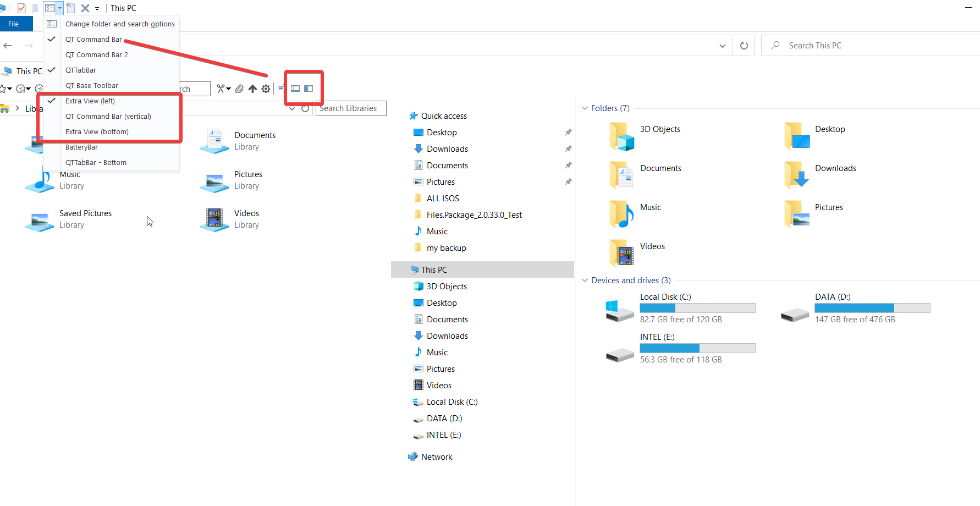Uncheck QT Command Bar in the menu
This screenshot has height=506, width=980.
[x=93, y=39]
